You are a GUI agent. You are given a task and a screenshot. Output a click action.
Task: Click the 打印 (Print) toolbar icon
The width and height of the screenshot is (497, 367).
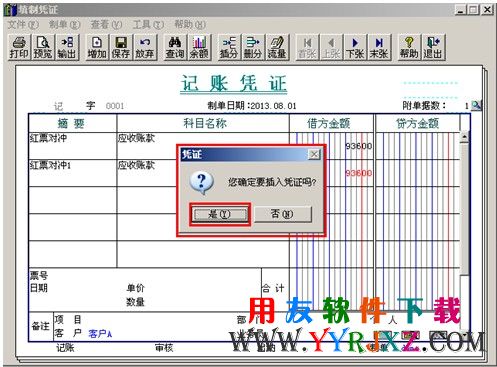(19, 48)
